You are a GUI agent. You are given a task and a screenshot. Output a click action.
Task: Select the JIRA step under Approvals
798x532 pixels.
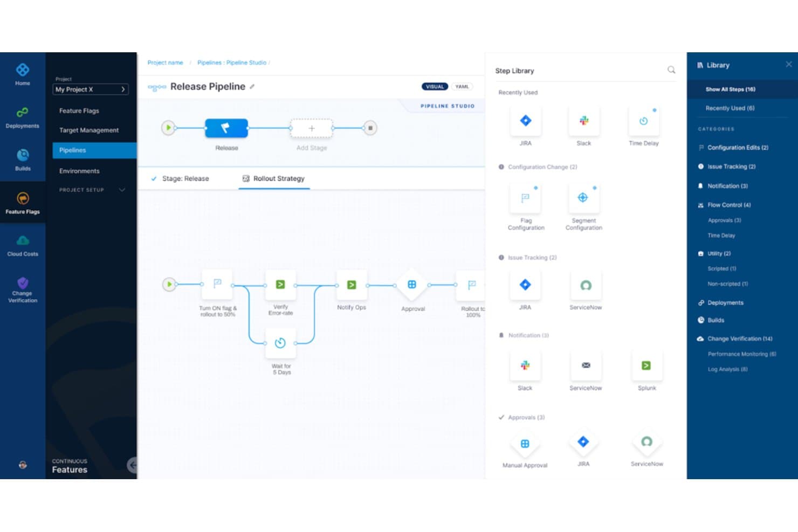click(x=583, y=442)
